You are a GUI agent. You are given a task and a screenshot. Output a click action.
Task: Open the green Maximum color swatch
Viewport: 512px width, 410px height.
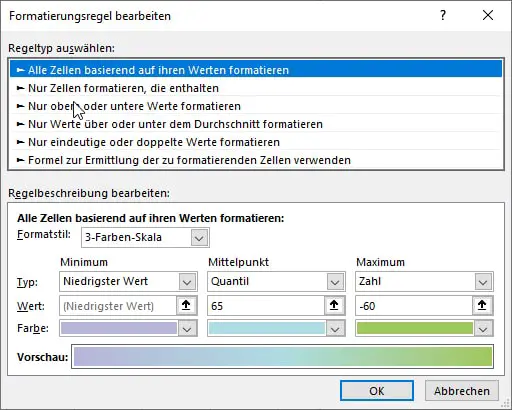[424, 329]
